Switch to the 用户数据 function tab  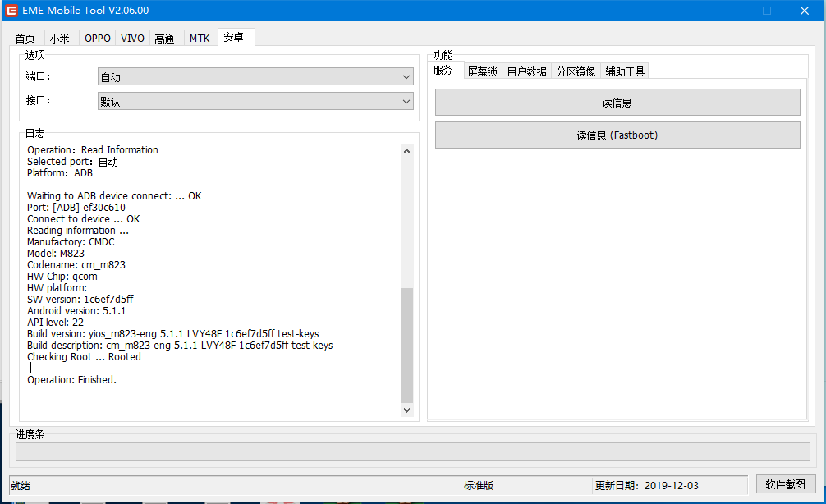(526, 71)
